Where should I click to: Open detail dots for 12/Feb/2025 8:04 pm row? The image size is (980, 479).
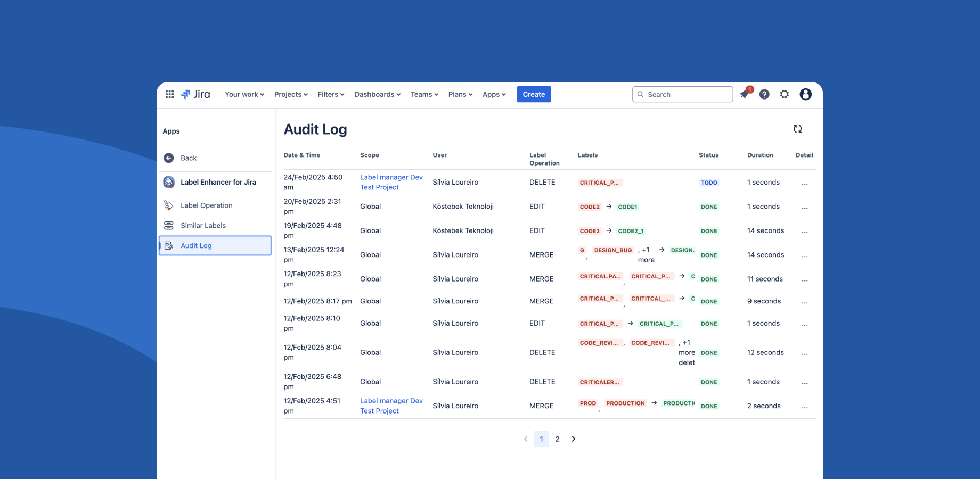(x=805, y=353)
